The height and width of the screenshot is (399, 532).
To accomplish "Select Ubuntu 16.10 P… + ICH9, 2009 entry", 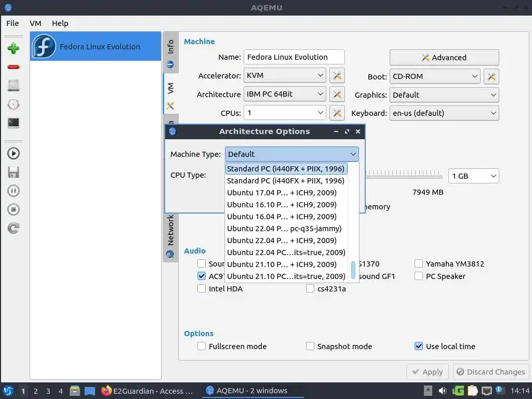I will (286, 205).
